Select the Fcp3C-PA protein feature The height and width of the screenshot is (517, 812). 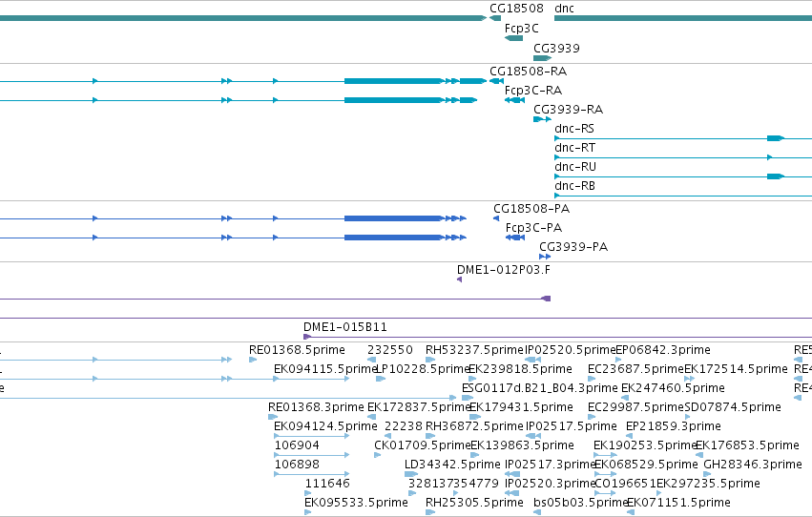pos(533,228)
